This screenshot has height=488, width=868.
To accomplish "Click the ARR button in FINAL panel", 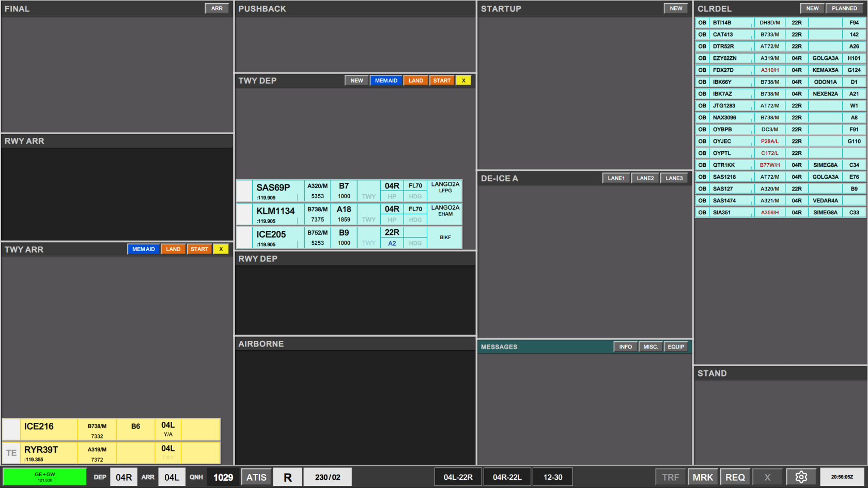I will click(x=217, y=8).
